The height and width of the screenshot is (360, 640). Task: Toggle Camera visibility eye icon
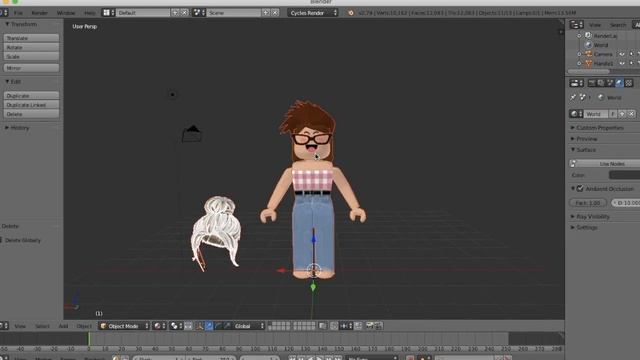pyautogui.click(x=622, y=54)
